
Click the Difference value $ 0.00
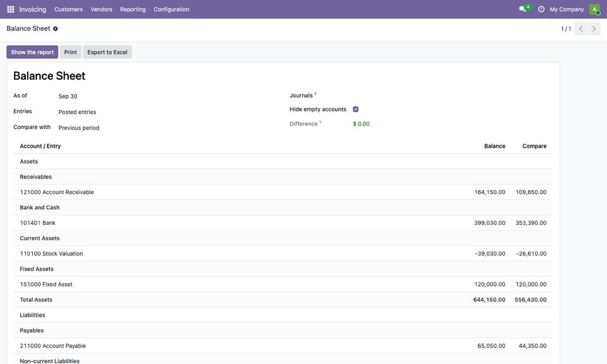361,124
